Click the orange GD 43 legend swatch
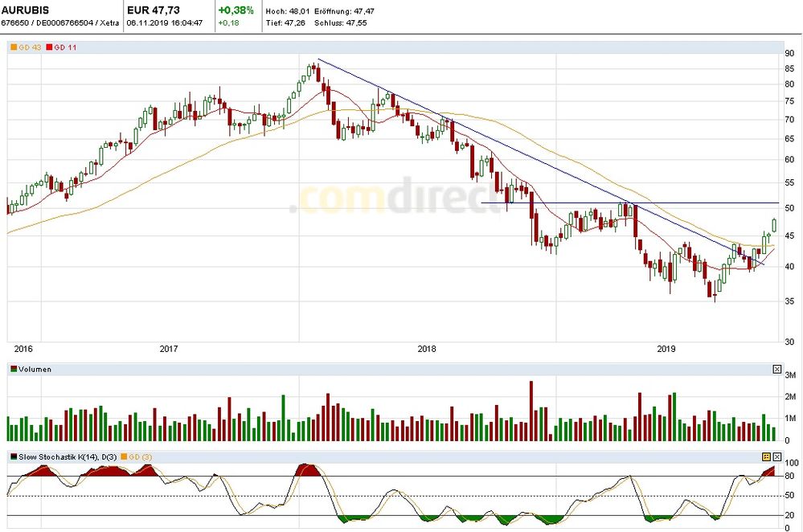Viewport: 803px width, 532px height. [12, 48]
